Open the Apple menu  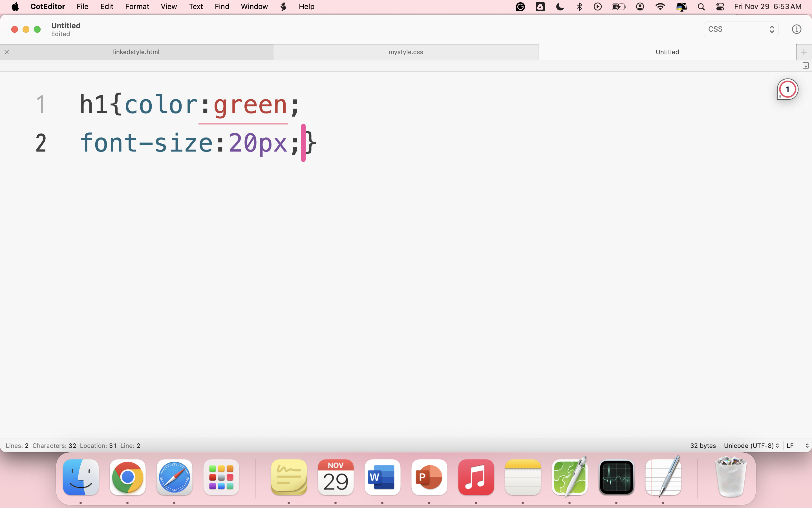coord(15,7)
